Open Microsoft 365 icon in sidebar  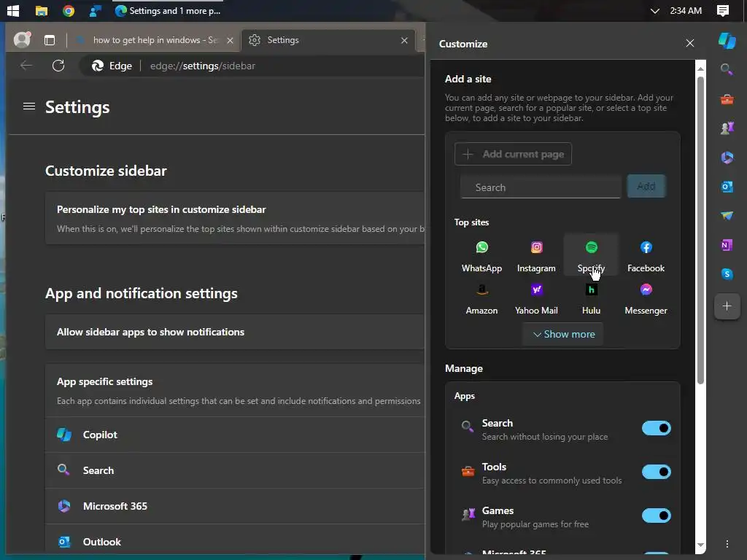tap(727, 157)
